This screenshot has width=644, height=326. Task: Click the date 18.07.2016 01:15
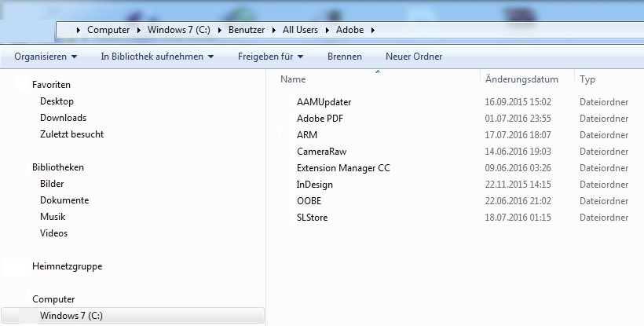518,217
